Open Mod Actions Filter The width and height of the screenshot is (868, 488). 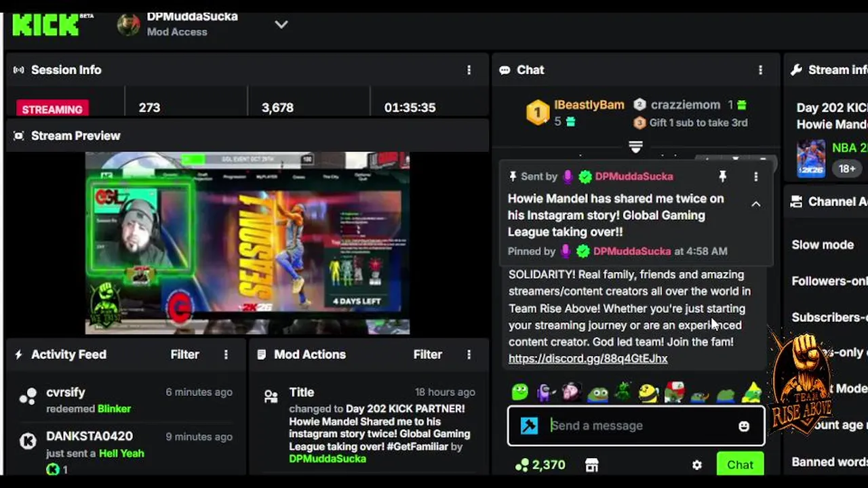coord(427,354)
